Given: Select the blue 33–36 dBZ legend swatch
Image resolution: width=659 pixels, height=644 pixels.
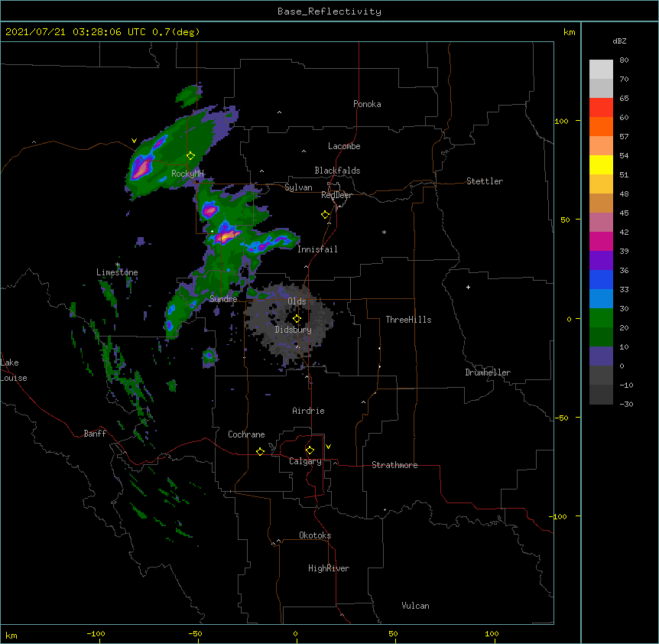Looking at the screenshot, I should click(x=601, y=279).
